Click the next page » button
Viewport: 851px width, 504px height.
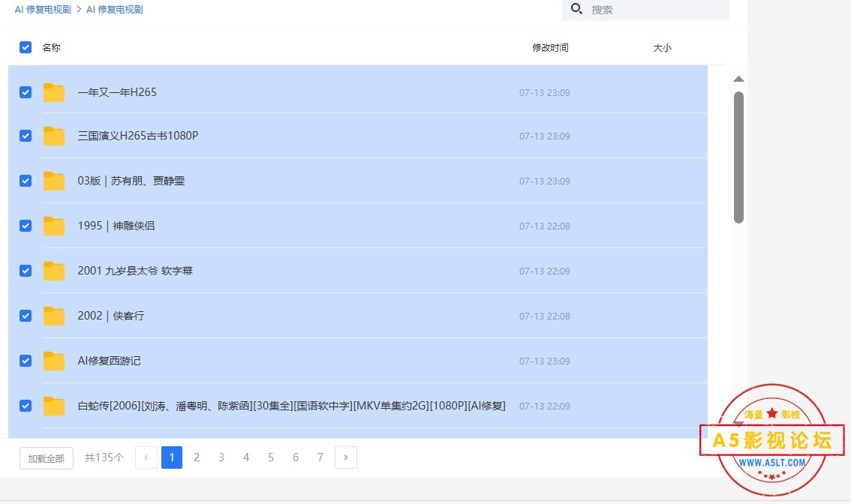(x=346, y=457)
